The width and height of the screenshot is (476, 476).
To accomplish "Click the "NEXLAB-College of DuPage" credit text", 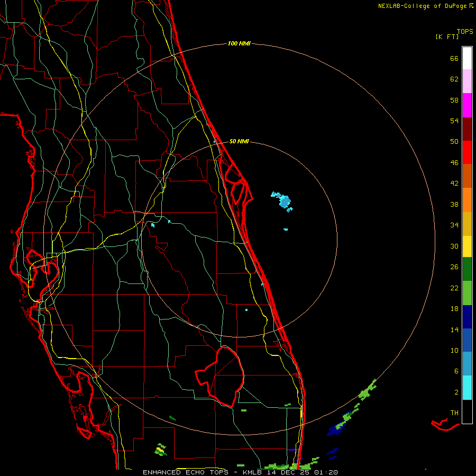I will 422,6.
